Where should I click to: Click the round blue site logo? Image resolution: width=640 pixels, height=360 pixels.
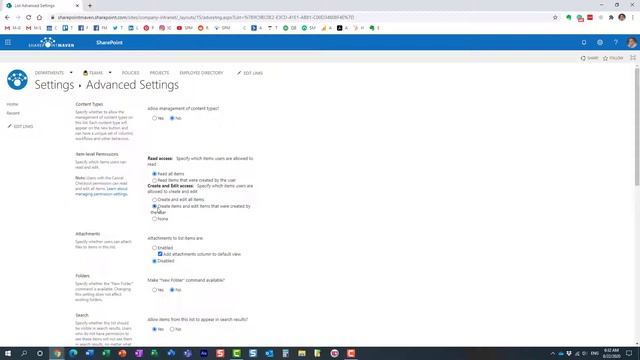(17, 80)
